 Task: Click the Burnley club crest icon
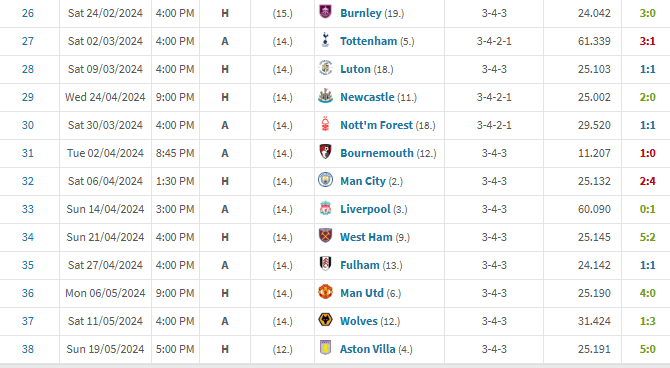(x=325, y=12)
